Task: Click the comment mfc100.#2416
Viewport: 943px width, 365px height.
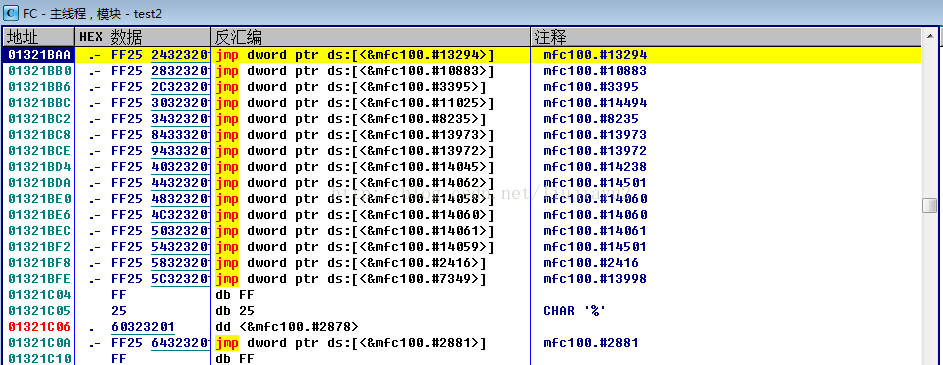Action: (591, 263)
